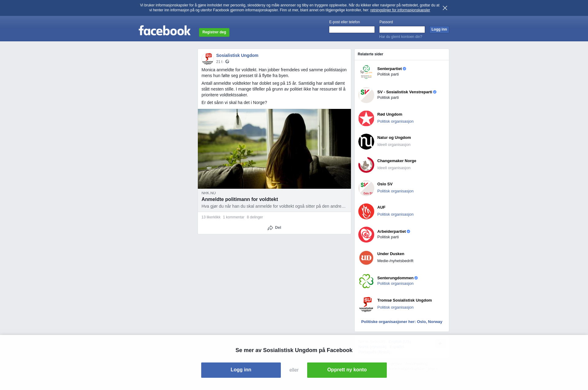
Task: Open Oslo SV logo icon
Action: pos(366,188)
